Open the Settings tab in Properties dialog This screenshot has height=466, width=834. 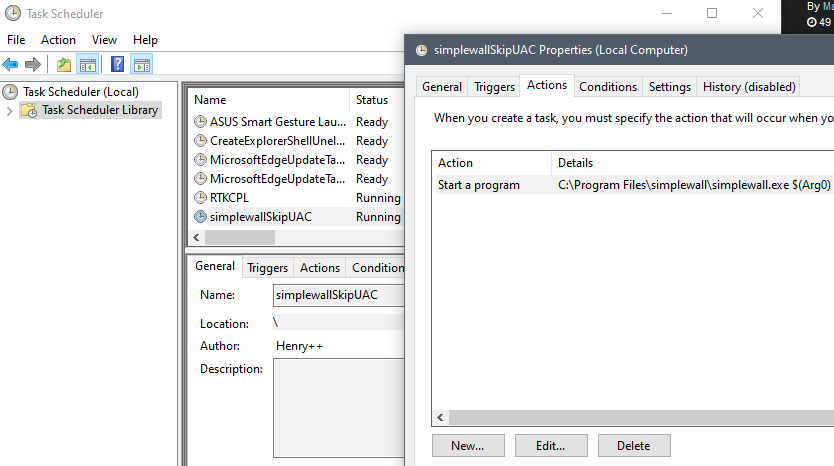tap(669, 87)
